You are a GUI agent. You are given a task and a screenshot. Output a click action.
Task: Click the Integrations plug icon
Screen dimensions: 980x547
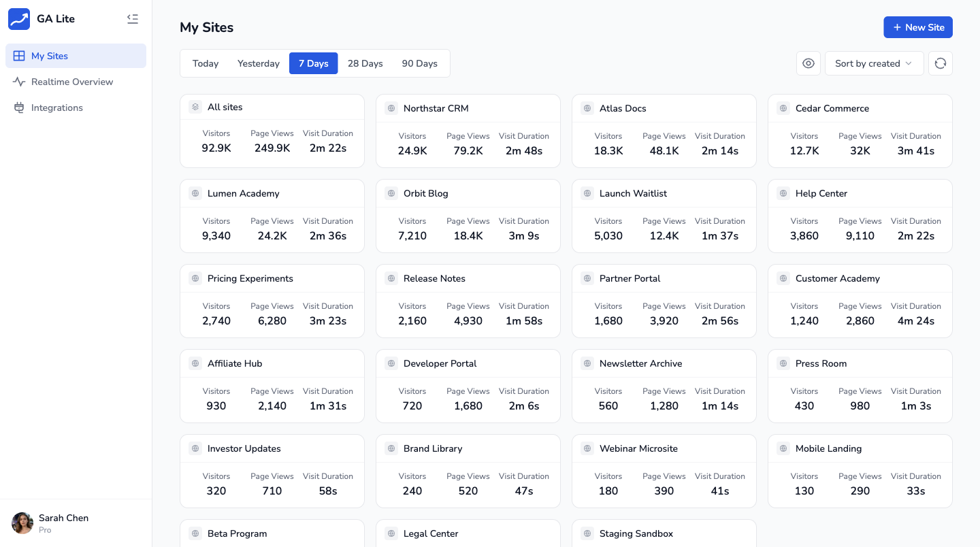click(19, 107)
